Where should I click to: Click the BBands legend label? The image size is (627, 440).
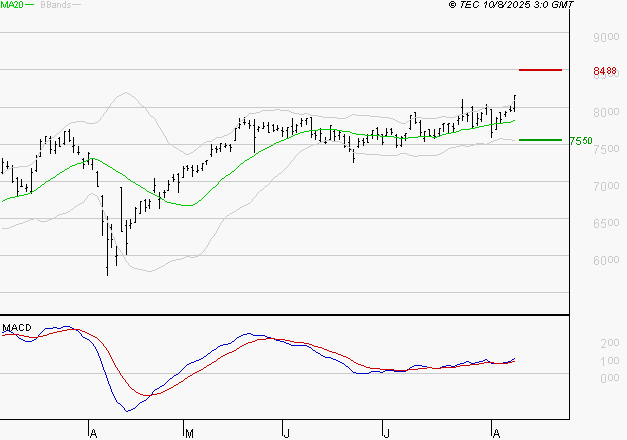(x=56, y=5)
